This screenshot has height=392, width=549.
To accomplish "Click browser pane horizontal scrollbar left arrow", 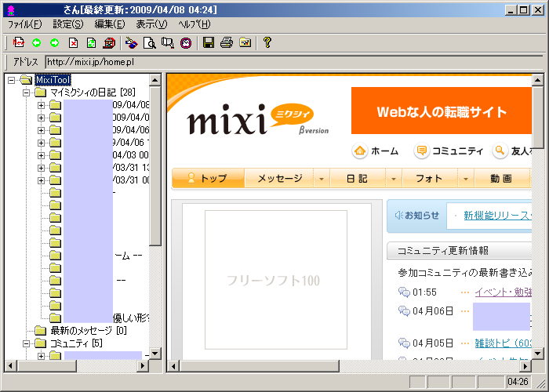I will tap(173, 366).
